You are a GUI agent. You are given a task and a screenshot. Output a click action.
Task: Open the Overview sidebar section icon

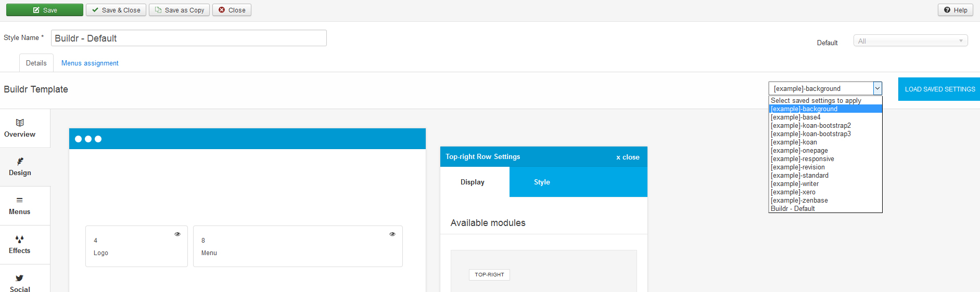point(20,123)
